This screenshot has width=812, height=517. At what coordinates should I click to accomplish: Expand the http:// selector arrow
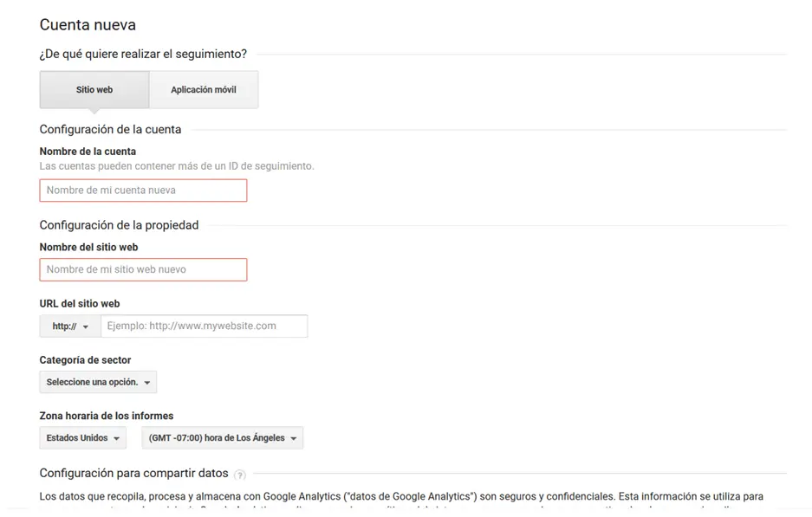click(85, 326)
